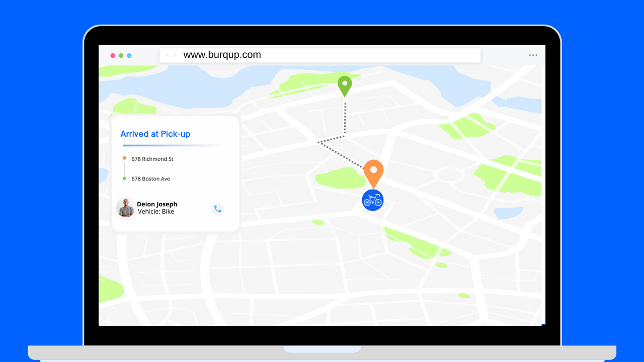The height and width of the screenshot is (362, 644).
Task: Click the blue bike courier icon
Action: coord(373,200)
